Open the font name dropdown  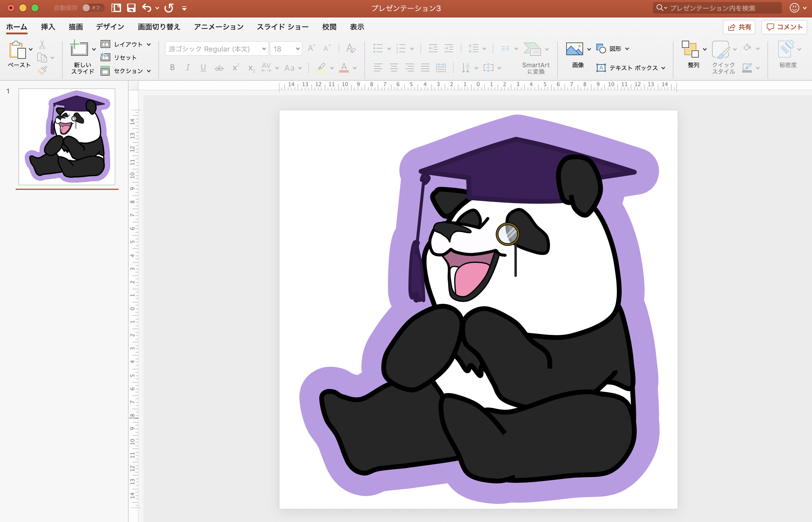coord(264,49)
